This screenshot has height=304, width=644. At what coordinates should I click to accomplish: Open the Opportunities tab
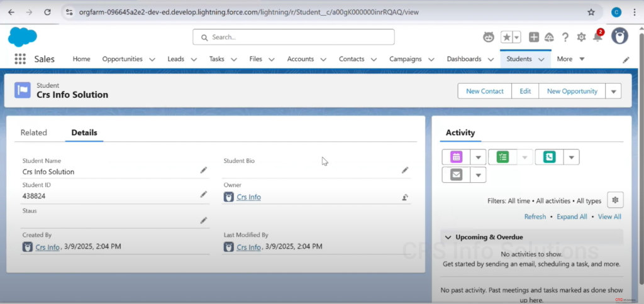[x=123, y=59]
